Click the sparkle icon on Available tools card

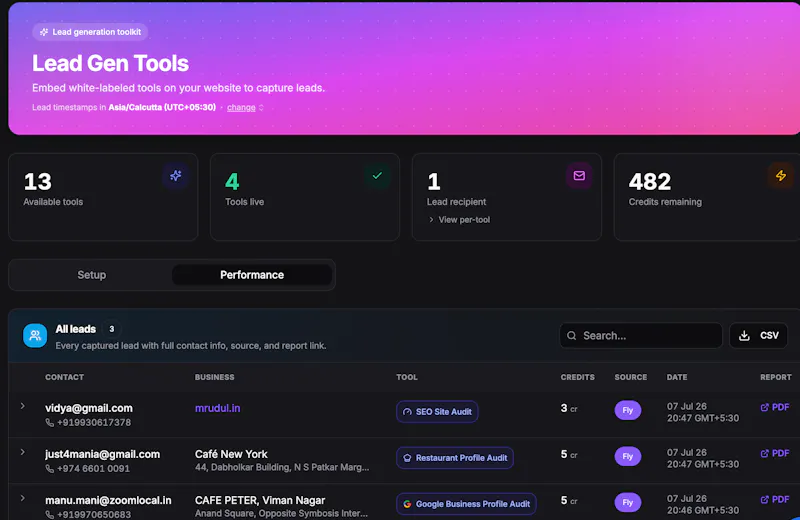[176, 176]
